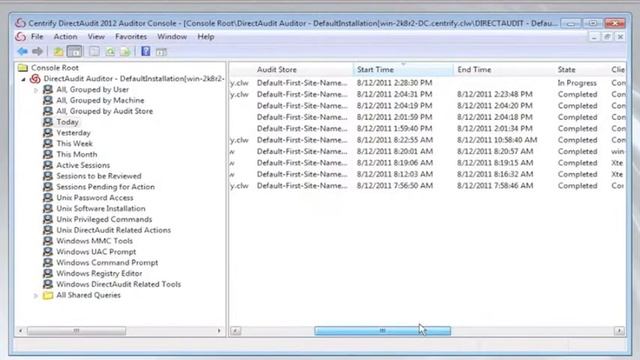Click the tree pane horizontal scrollbar thumb

point(76,331)
